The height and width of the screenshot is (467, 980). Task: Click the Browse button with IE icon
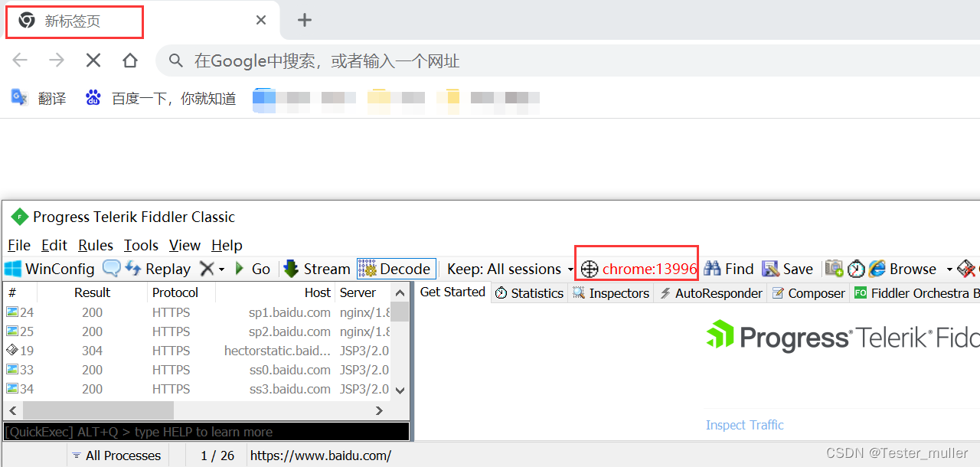point(903,269)
